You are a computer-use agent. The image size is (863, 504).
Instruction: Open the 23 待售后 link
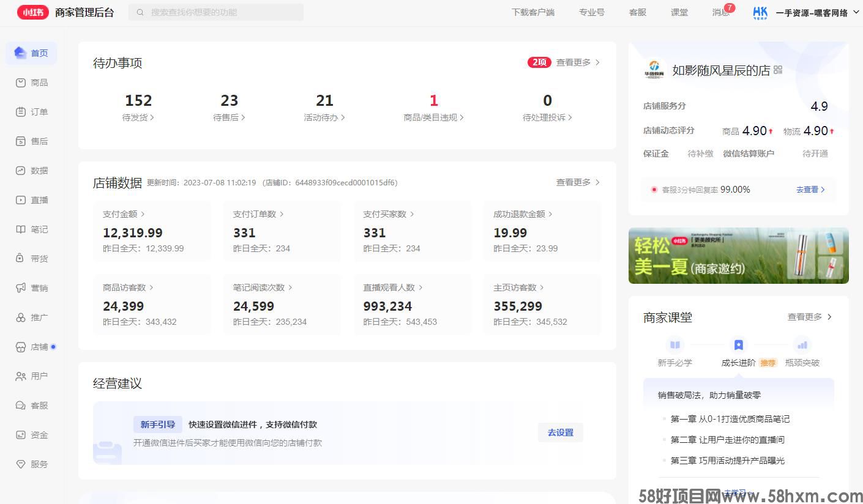230,107
